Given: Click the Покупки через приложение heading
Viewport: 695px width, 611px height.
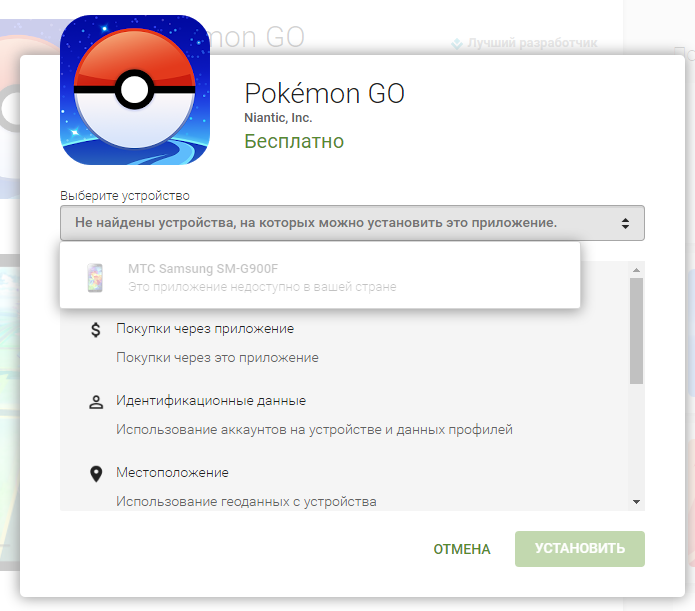Looking at the screenshot, I should [x=205, y=329].
